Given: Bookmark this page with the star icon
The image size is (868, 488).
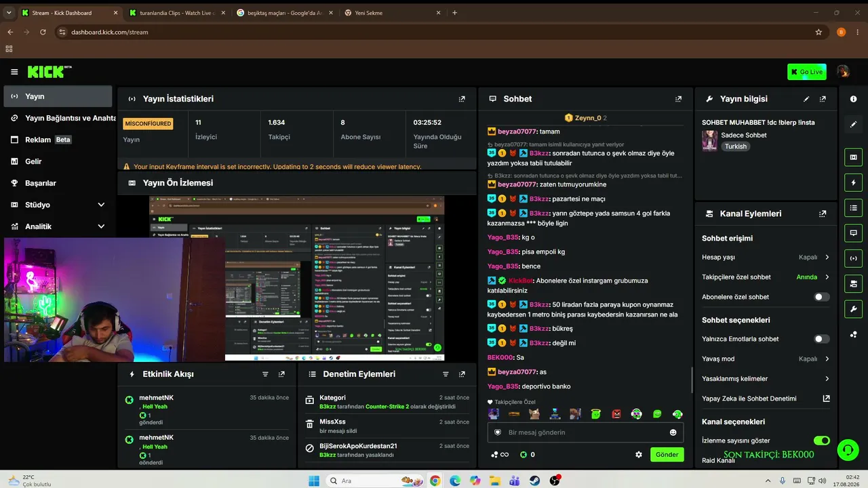Looking at the screenshot, I should tap(818, 32).
